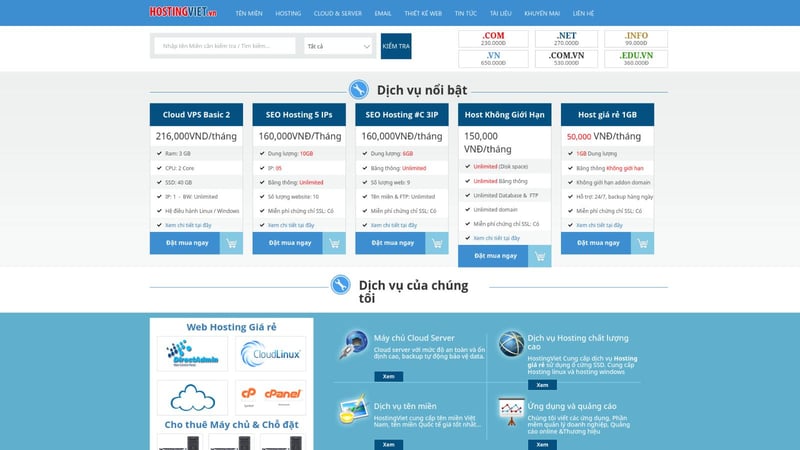
Task: Open the DirectAdmin logo tile
Action: click(x=194, y=354)
